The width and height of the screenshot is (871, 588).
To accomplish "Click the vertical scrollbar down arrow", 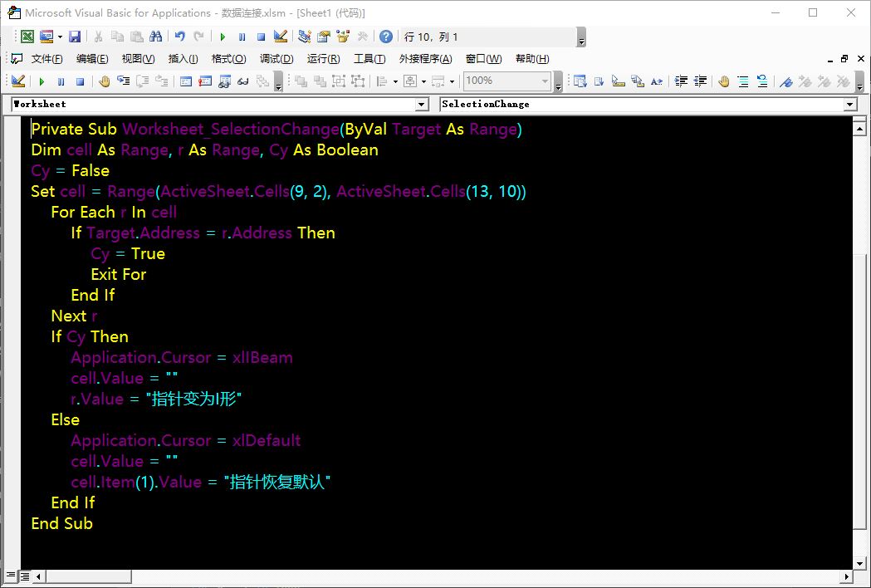I will [x=859, y=564].
